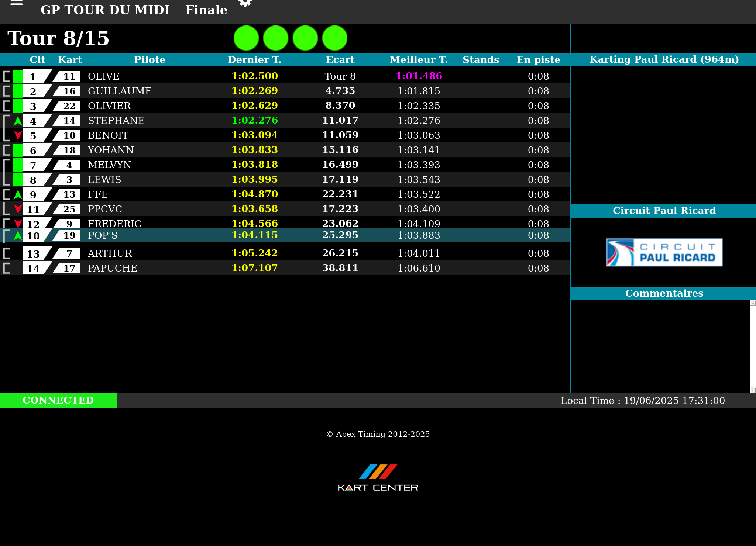Screen dimensions: 756x546
Task: Click the last green flag light
Action: click(335, 38)
